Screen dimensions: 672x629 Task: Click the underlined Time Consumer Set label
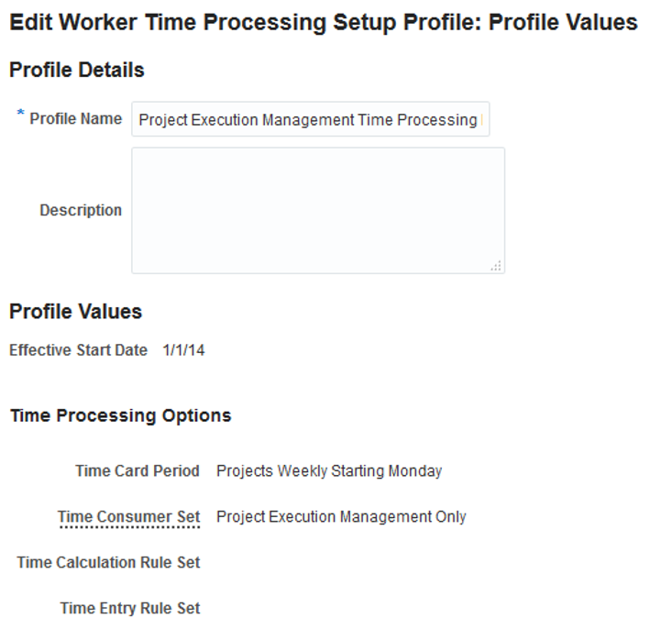[128, 517]
